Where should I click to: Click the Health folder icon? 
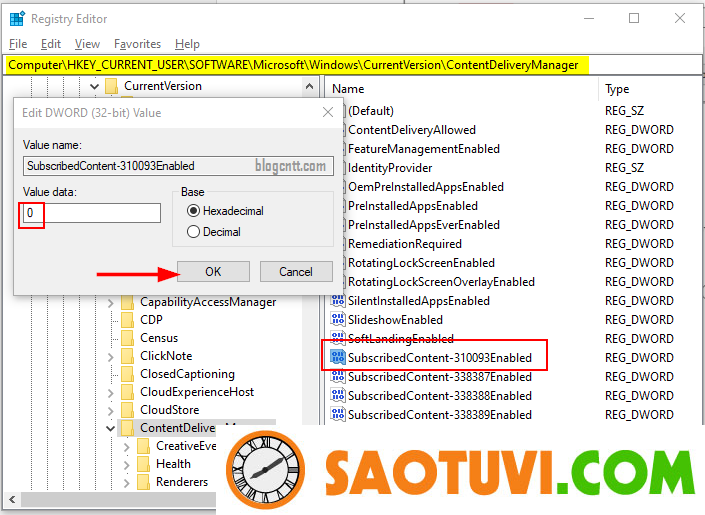click(143, 464)
